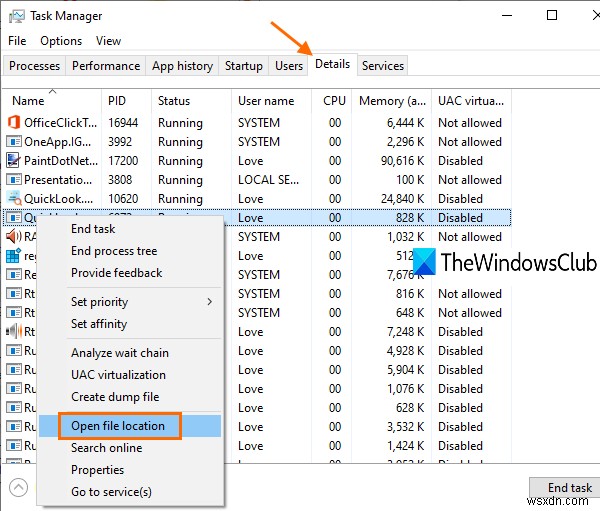600x511 pixels.
Task: Click memory value 90,616 K
Action: point(403,161)
